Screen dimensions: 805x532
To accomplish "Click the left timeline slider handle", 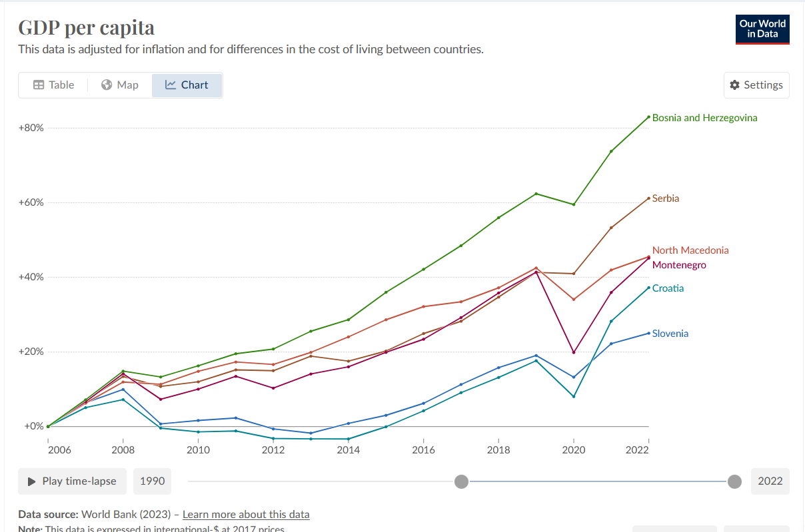I will [460, 481].
